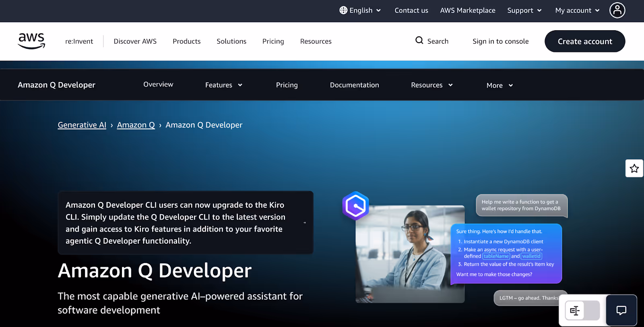Click the Create account button
644x327 pixels.
[x=585, y=41]
